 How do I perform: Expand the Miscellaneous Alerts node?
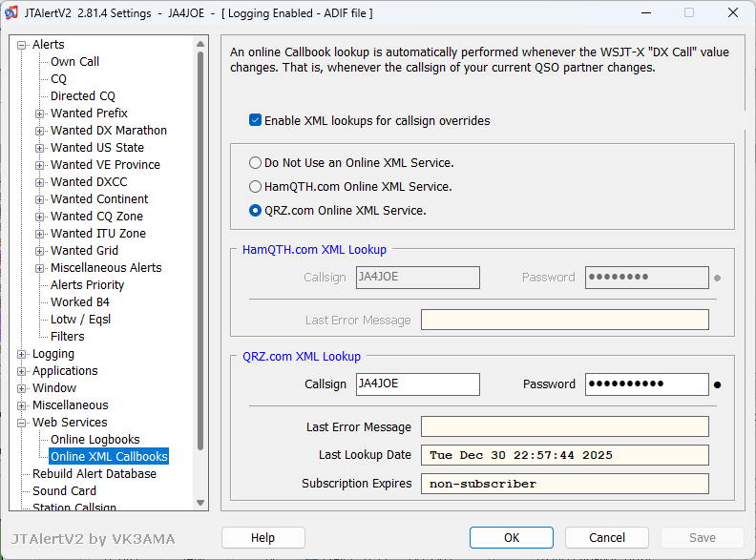39,268
